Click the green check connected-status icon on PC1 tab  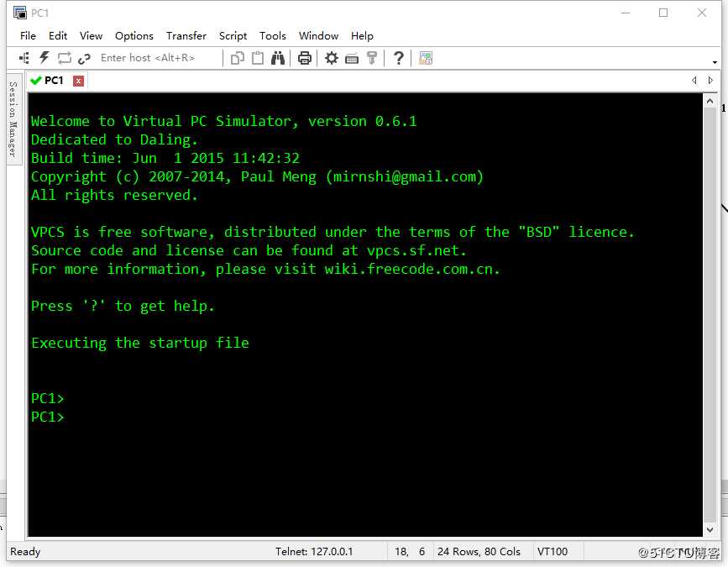click(36, 81)
